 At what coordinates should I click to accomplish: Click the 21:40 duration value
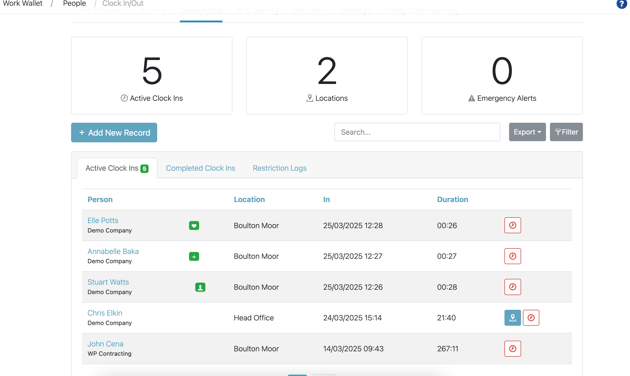coord(446,318)
